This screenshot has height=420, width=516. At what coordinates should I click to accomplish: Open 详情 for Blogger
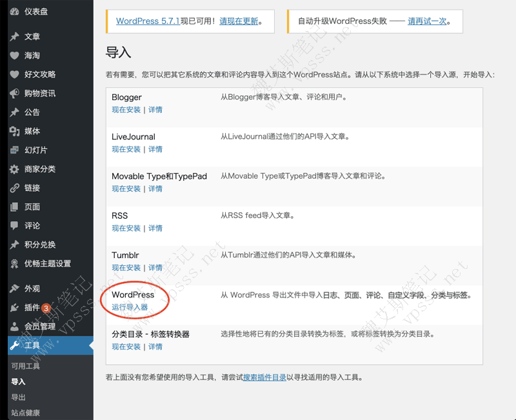click(155, 110)
